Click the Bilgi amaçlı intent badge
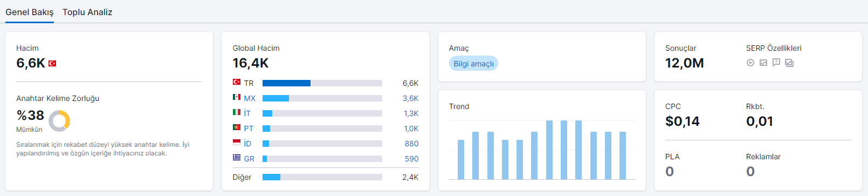868x196 pixels. 473,64
